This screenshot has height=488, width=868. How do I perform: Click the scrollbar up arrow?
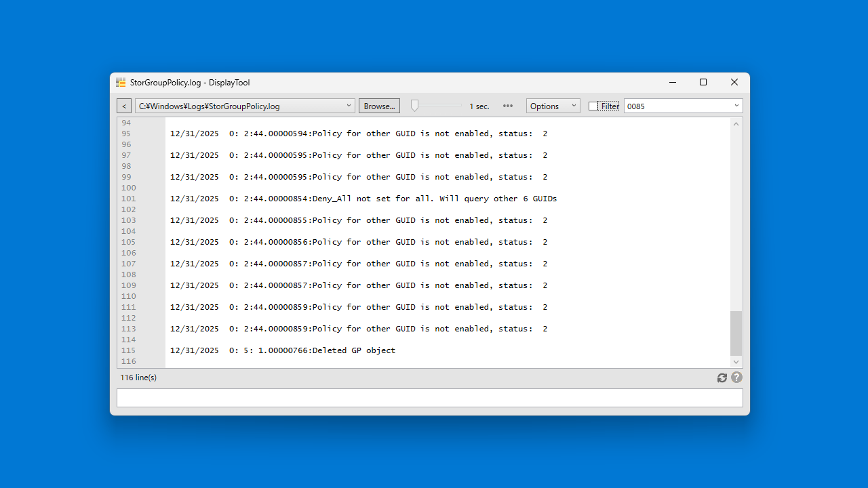click(736, 123)
